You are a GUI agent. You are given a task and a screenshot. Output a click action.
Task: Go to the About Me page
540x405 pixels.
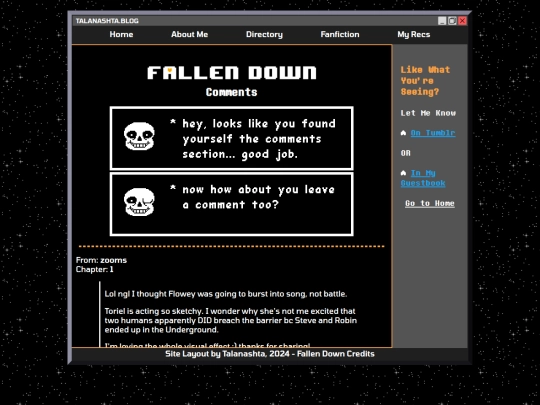[189, 34]
